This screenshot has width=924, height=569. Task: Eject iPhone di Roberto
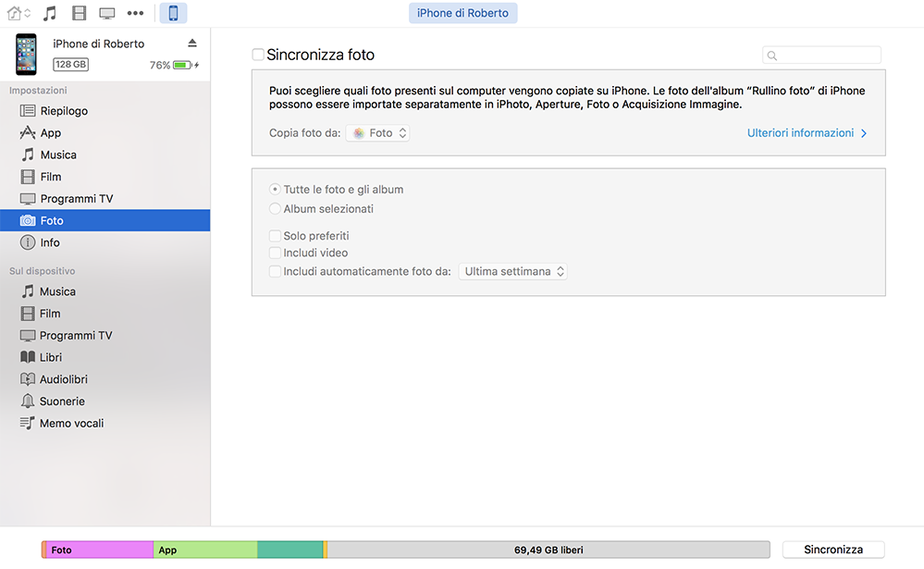point(192,43)
